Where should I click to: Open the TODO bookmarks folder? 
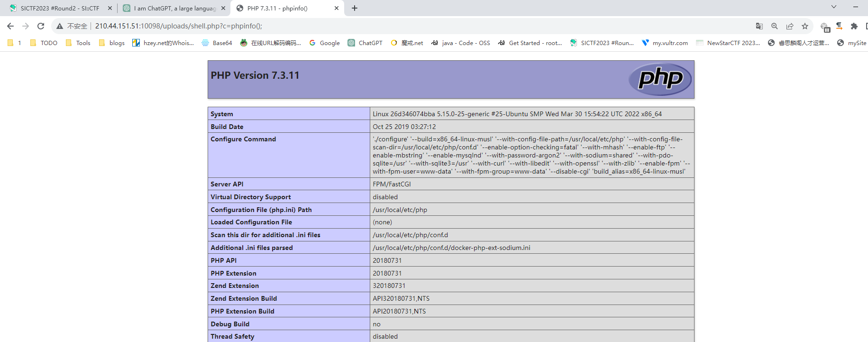[x=44, y=43]
